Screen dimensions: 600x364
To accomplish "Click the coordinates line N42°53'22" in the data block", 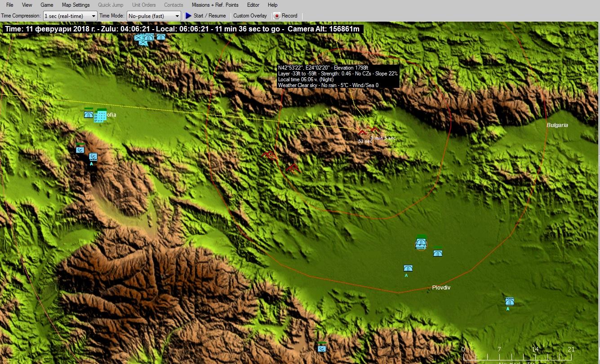I will coord(323,68).
